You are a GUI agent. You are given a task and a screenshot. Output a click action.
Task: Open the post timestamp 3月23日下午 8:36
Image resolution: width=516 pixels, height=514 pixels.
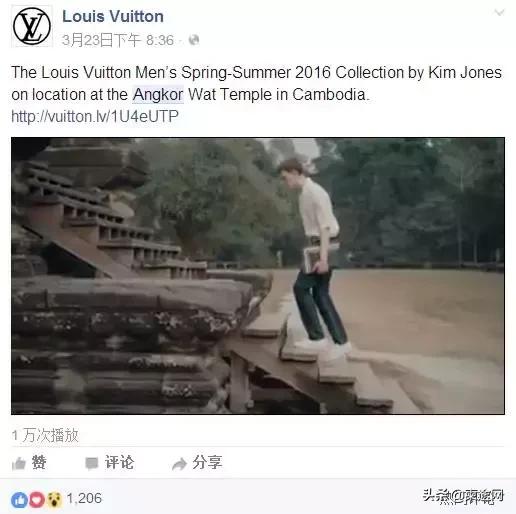118,40
